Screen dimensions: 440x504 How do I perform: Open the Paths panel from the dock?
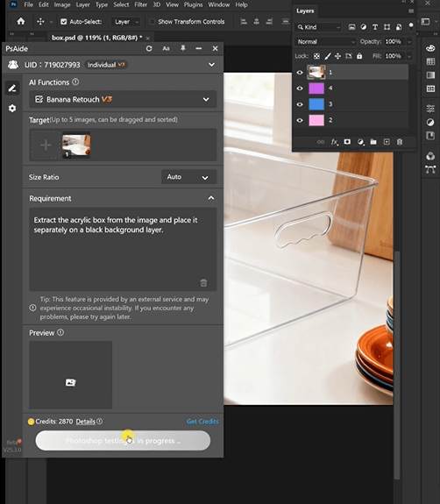(430, 169)
